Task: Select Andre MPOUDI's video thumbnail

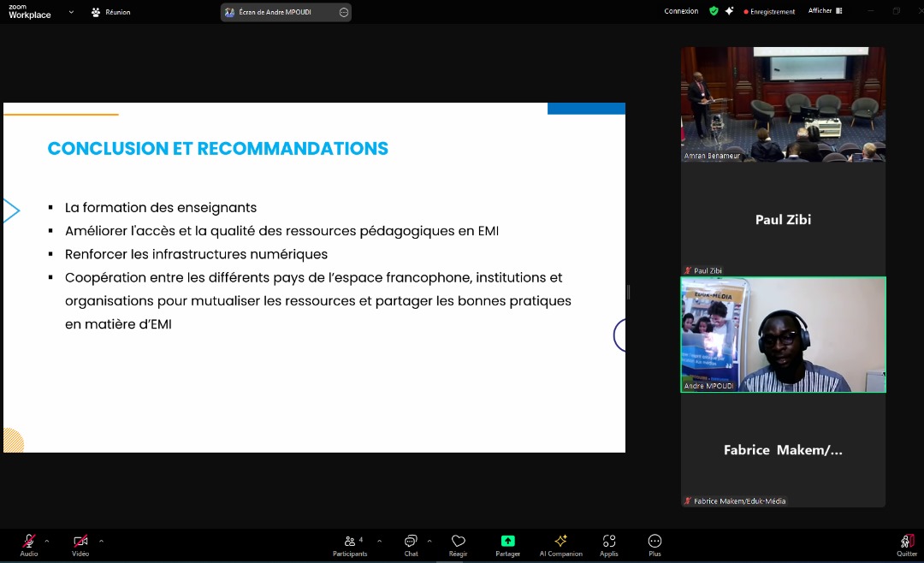Action: [783, 335]
